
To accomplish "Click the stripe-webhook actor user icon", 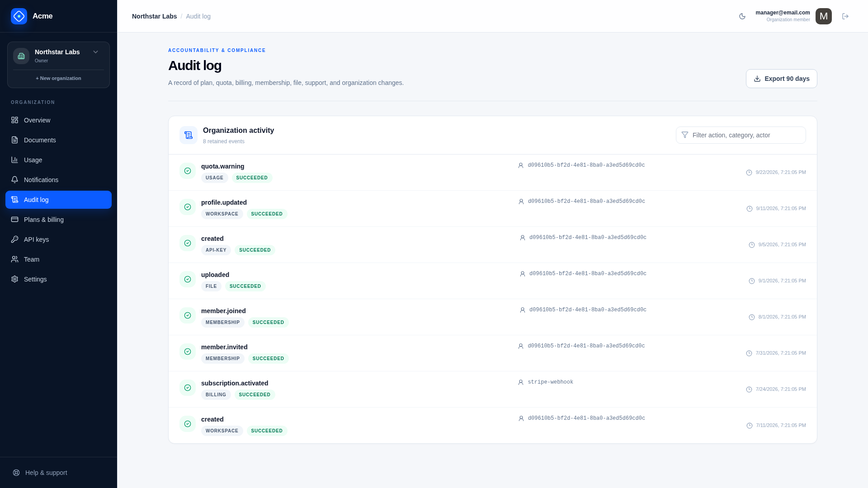I will point(521,382).
